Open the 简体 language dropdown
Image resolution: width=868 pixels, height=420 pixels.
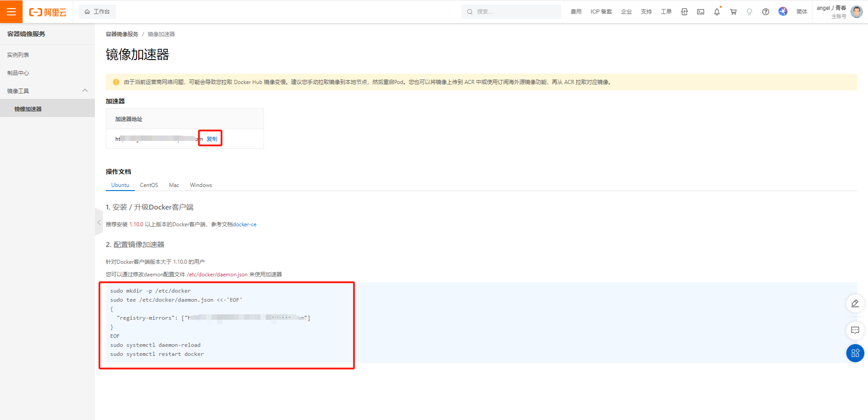pyautogui.click(x=802, y=12)
